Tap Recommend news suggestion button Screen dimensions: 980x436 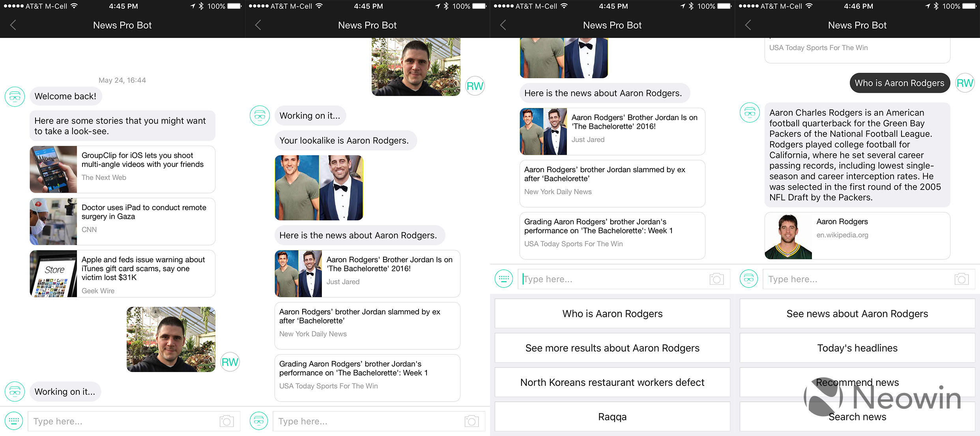click(x=857, y=382)
